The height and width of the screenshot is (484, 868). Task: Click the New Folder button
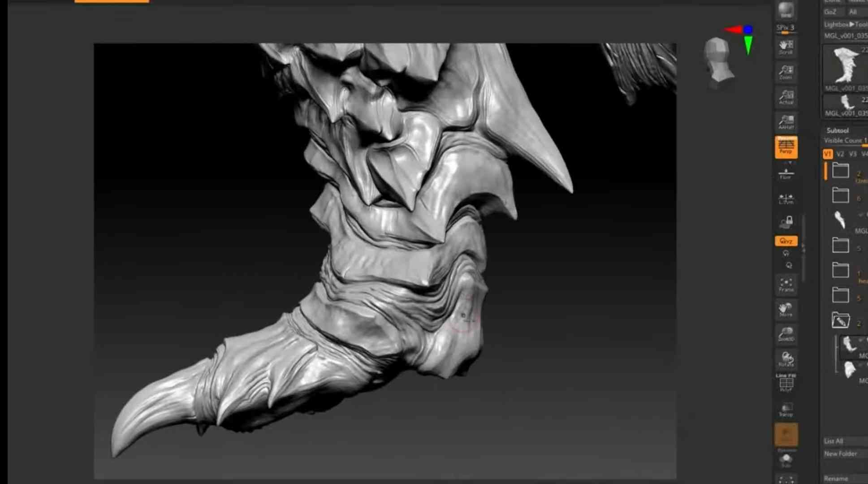point(840,454)
